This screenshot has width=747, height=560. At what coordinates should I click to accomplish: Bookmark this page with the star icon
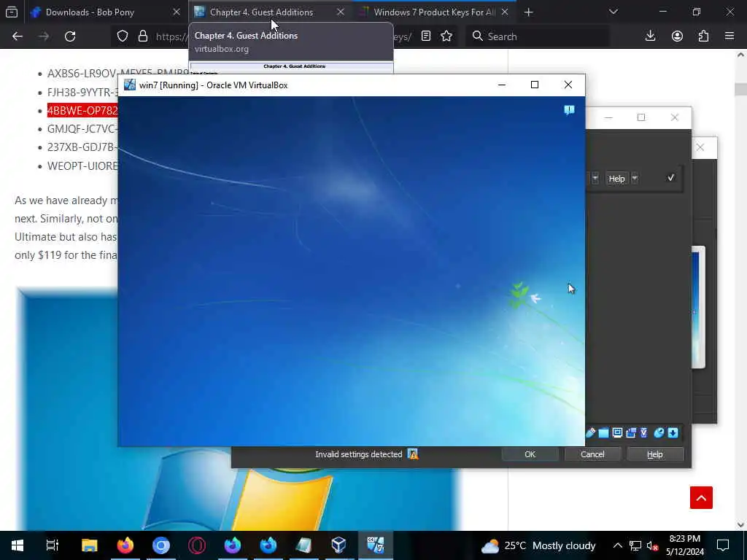point(446,36)
